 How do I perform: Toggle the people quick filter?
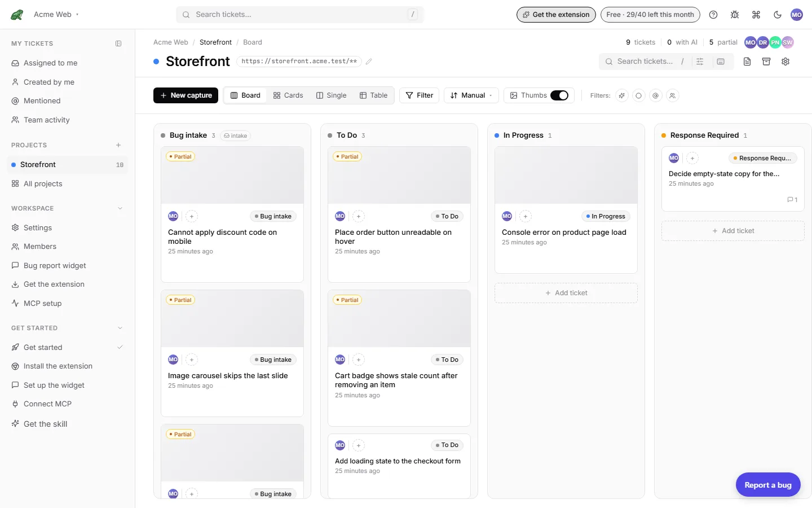coord(672,96)
